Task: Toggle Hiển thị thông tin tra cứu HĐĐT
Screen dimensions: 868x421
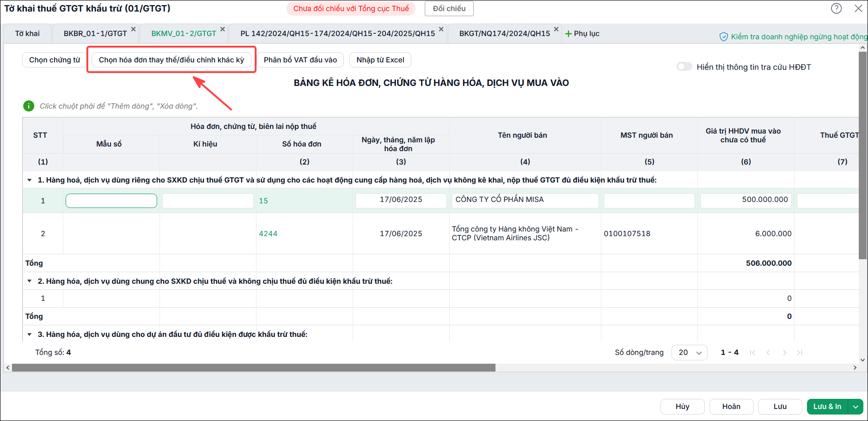Action: [684, 67]
